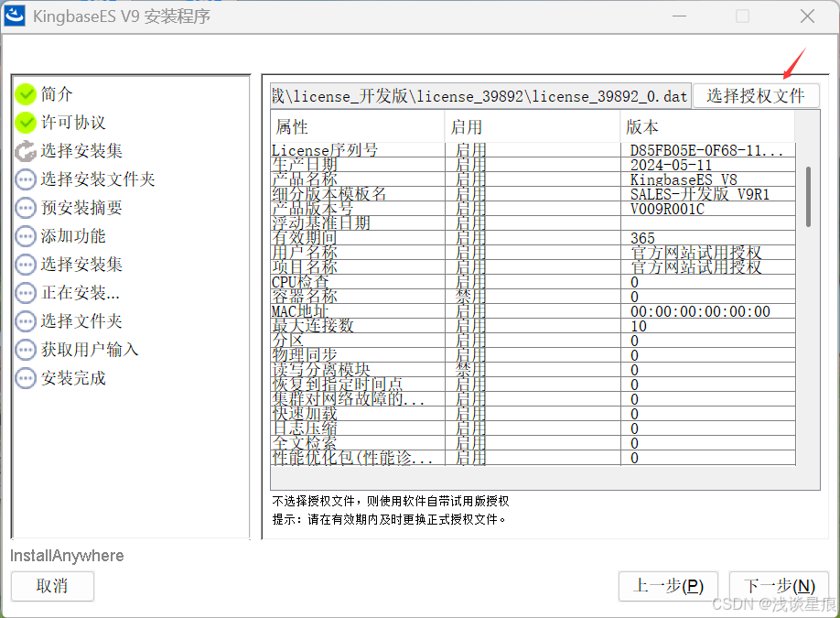Click the D85FB05E-0F68-11... serial value

706,150
